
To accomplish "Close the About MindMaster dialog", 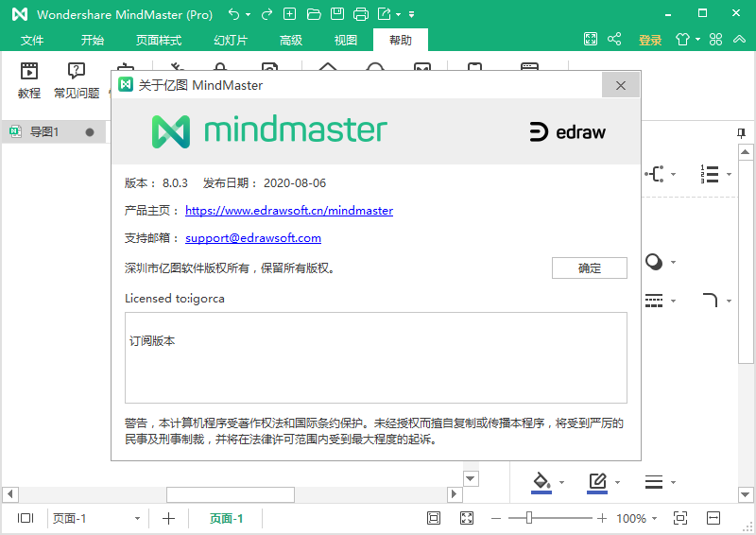I will [x=621, y=85].
